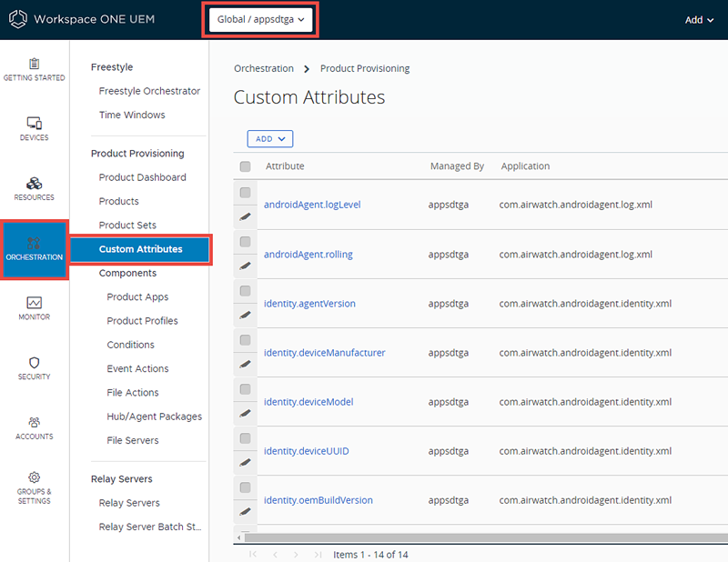The image size is (728, 562).
Task: Open the androidAgent.rolling attribute link
Action: 308,255
